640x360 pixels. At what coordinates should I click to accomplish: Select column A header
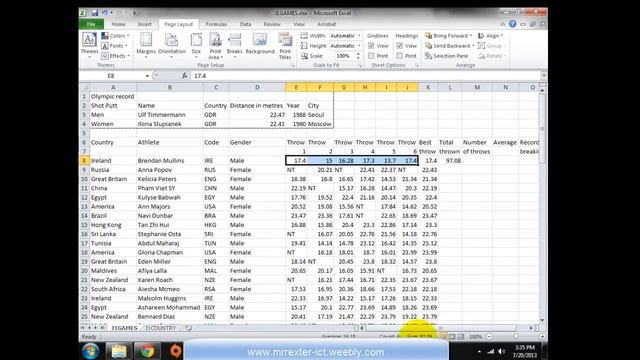point(113,87)
